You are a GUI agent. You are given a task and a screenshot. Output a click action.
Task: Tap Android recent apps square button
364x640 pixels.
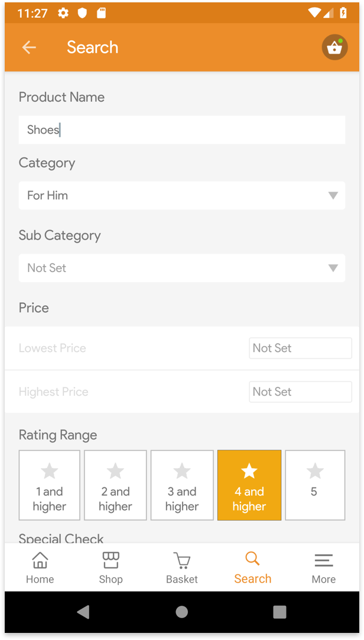click(279, 612)
